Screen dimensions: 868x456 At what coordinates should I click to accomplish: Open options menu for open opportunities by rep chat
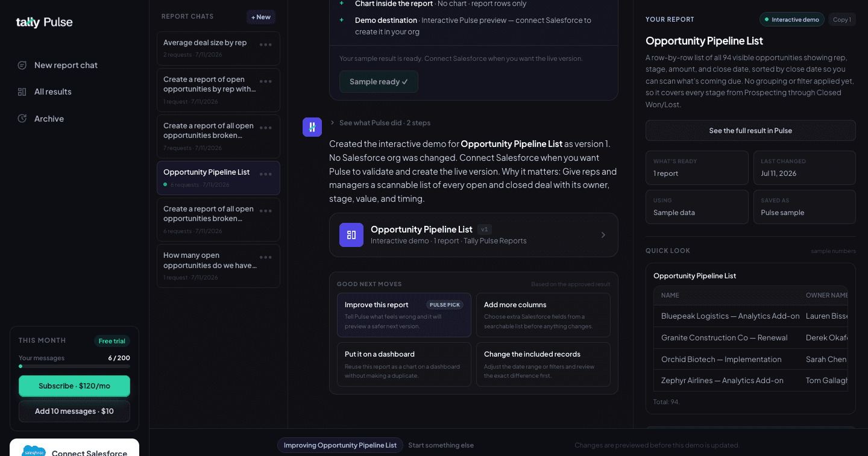(265, 81)
